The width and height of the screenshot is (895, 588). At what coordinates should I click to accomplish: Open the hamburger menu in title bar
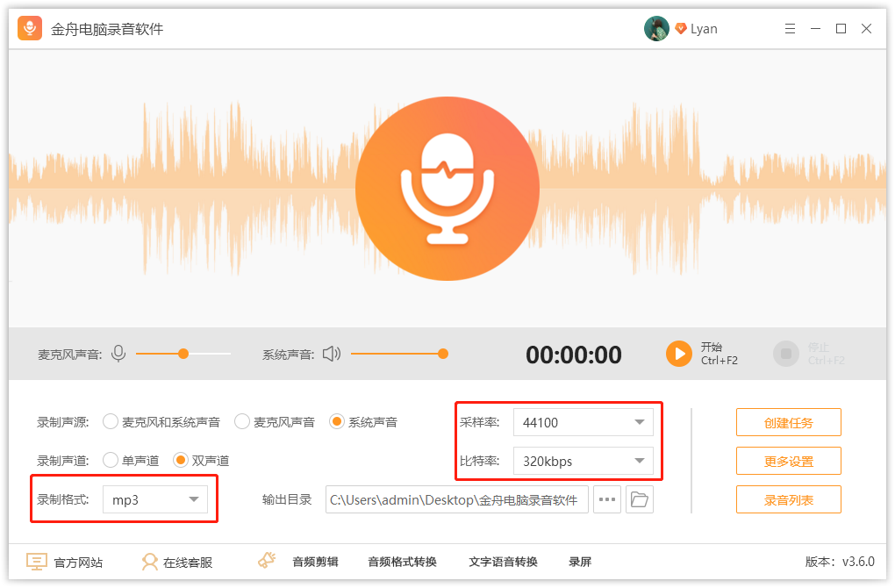790,28
